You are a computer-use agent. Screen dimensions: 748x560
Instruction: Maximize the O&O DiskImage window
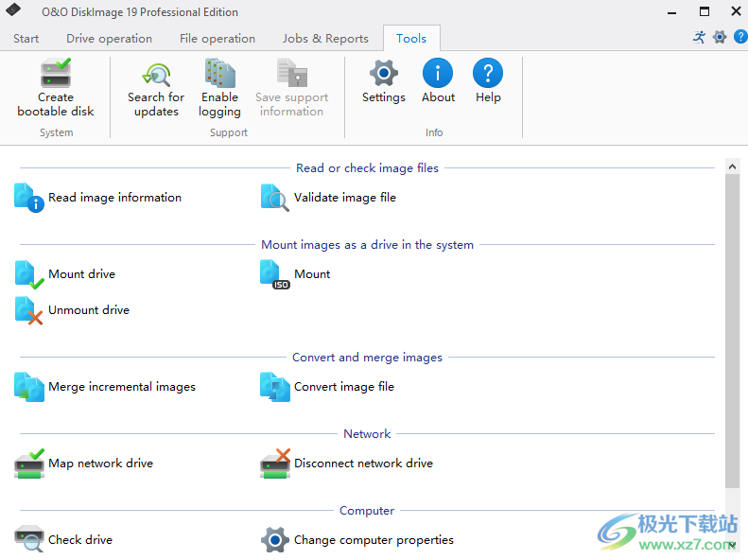705,11
